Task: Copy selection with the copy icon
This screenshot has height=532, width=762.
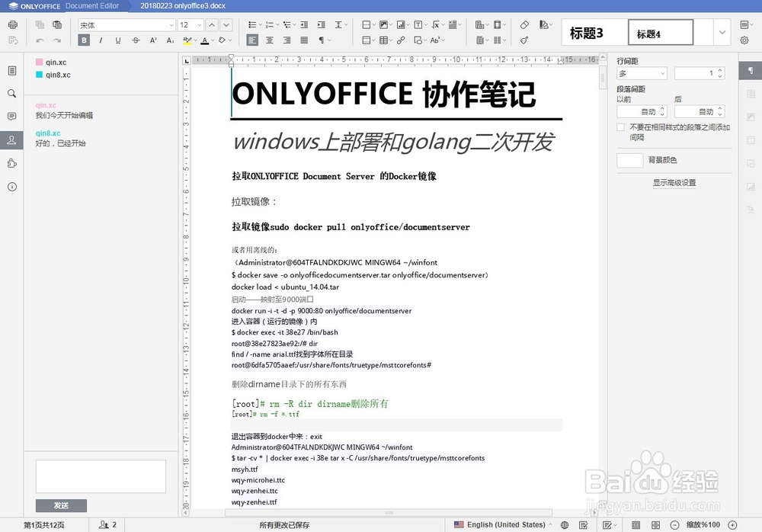Action: (40, 24)
